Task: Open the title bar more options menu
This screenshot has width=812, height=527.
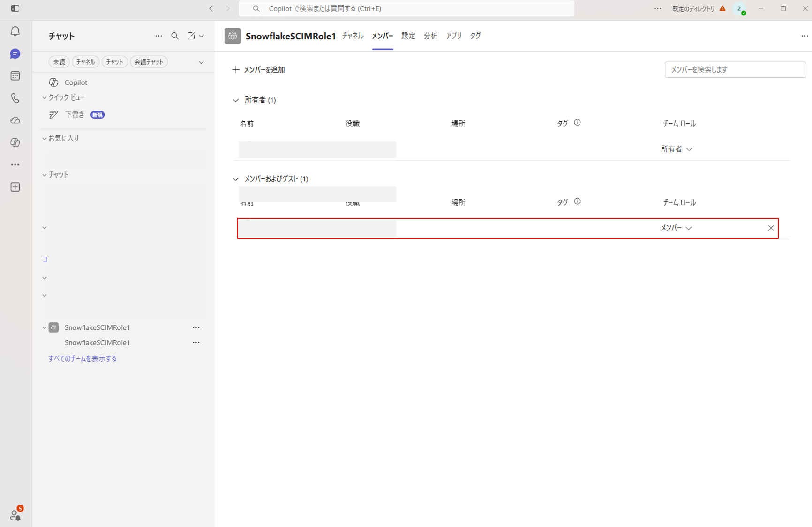Action: tap(658, 8)
